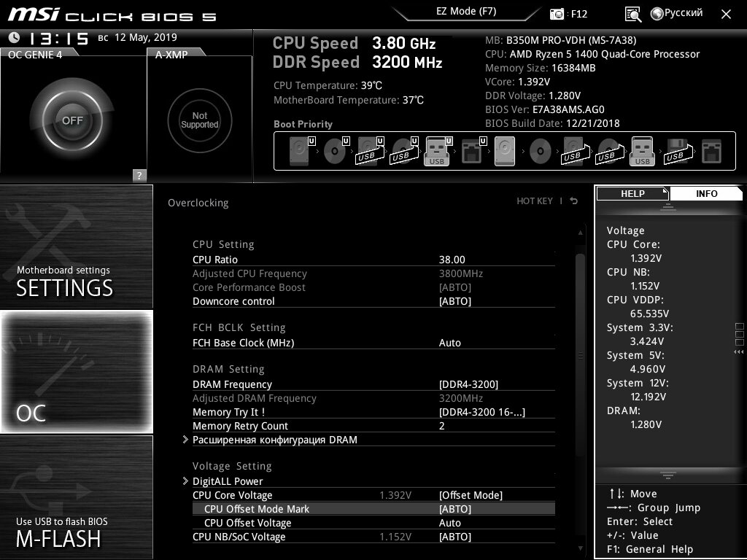Edit the CPU Ratio value 38.00
Image resolution: width=747 pixels, height=560 pixels.
click(x=452, y=260)
